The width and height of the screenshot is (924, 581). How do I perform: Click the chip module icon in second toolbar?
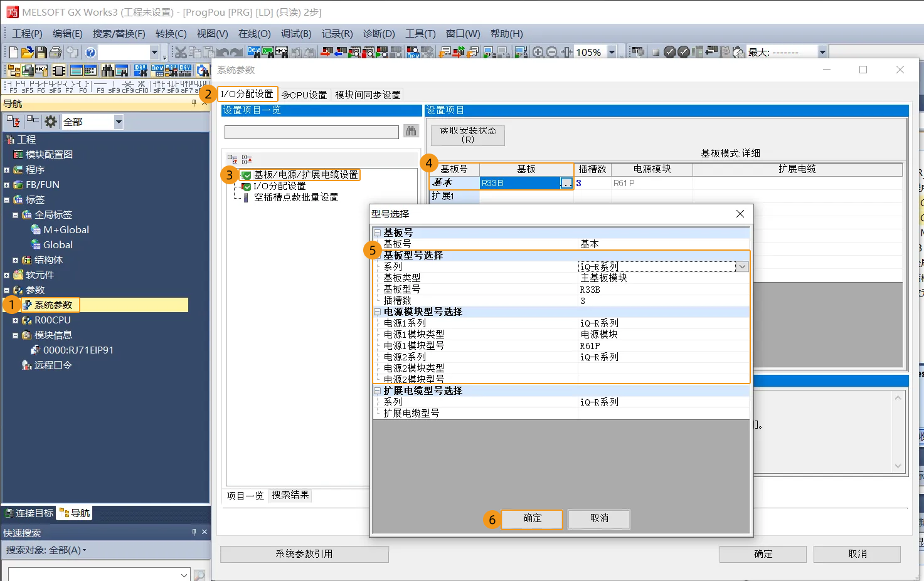pyautogui.click(x=59, y=70)
